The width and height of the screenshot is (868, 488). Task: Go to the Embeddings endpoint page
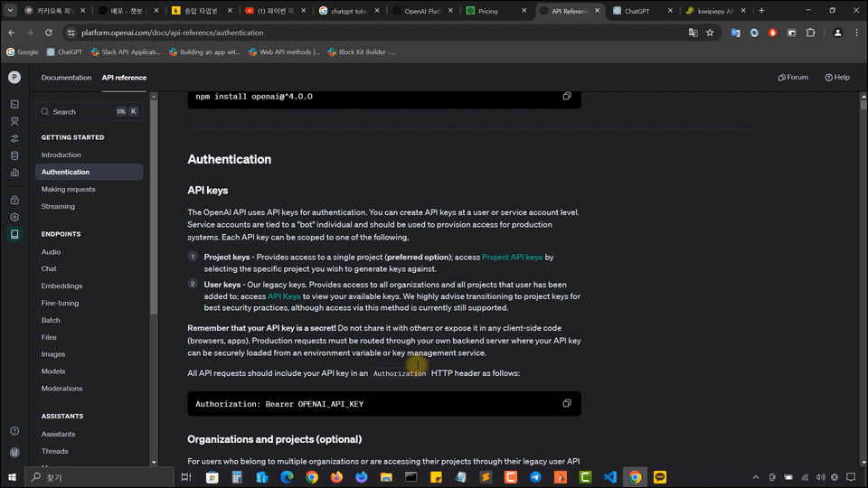click(x=61, y=286)
